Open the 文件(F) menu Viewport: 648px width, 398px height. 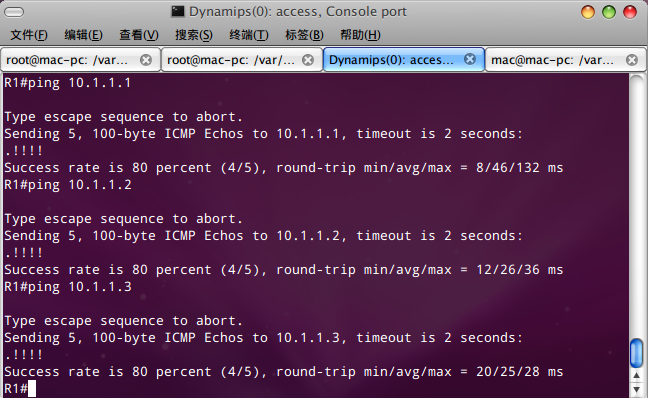[29, 35]
